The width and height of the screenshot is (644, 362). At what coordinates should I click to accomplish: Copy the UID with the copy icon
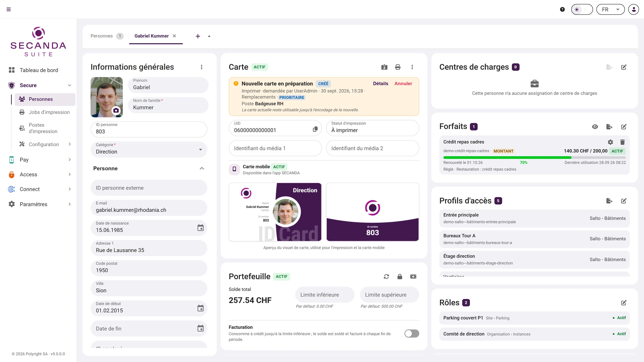tap(315, 129)
